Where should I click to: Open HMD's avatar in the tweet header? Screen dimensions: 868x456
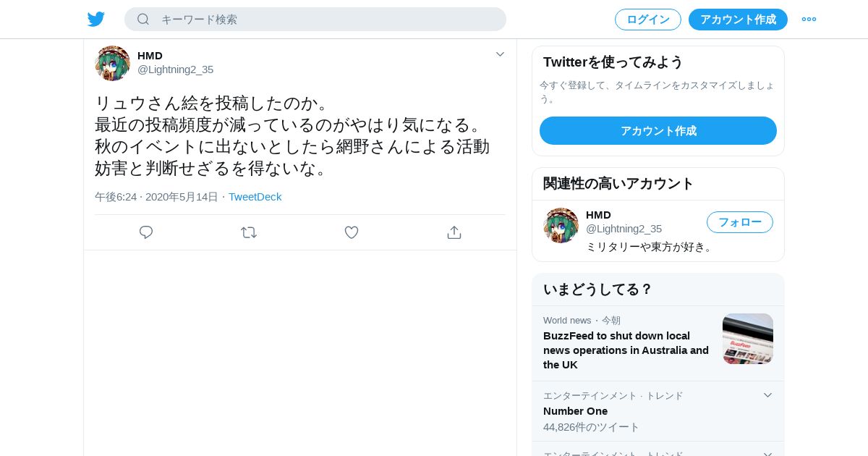pos(113,63)
